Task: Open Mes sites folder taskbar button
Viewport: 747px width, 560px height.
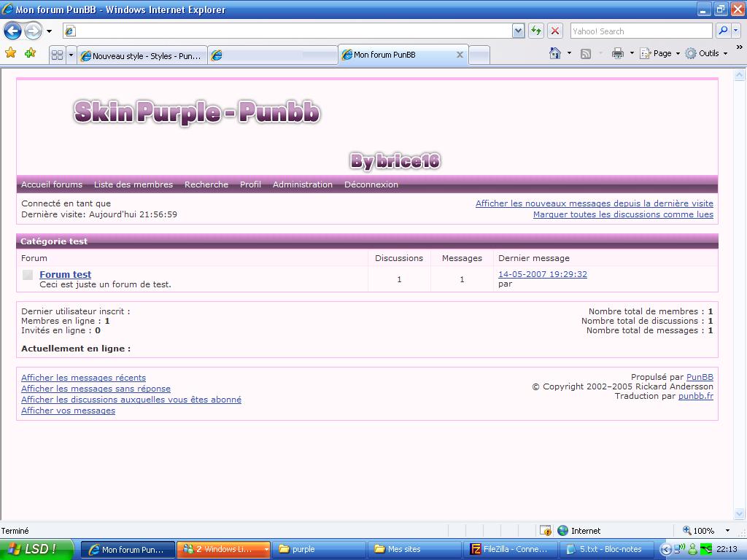Action: tap(415, 550)
